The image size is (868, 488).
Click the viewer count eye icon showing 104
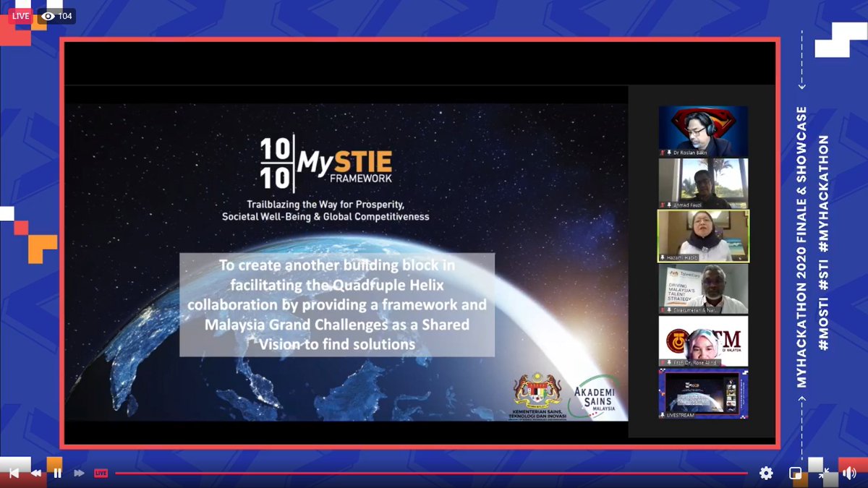(48, 16)
